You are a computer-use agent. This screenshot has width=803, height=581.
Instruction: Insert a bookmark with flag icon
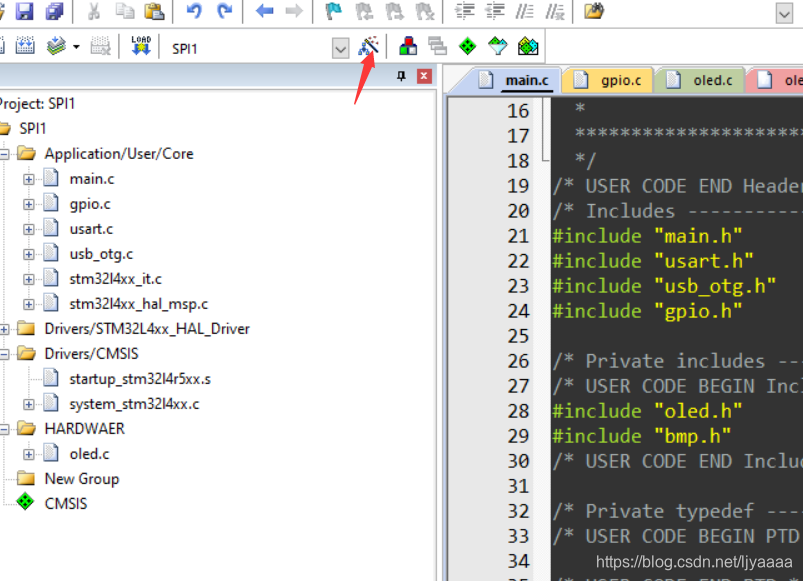click(333, 11)
